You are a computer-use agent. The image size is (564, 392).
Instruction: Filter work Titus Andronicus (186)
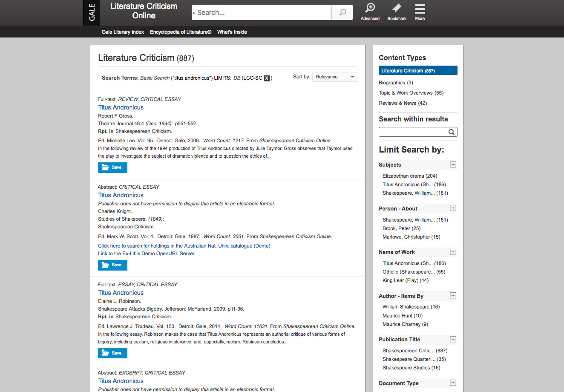pyautogui.click(x=414, y=263)
